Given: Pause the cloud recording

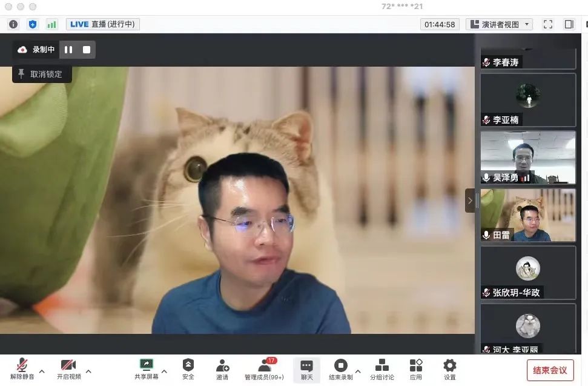Looking at the screenshot, I should click(x=68, y=50).
